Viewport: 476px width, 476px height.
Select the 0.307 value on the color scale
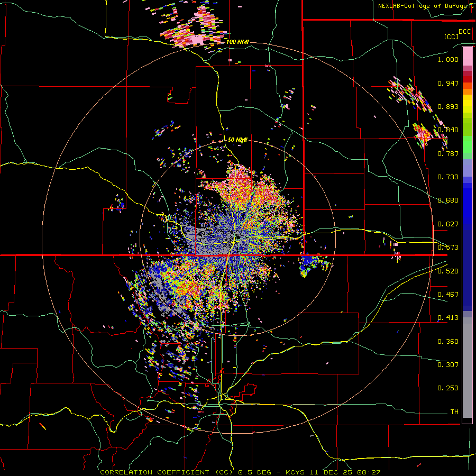tap(448, 364)
